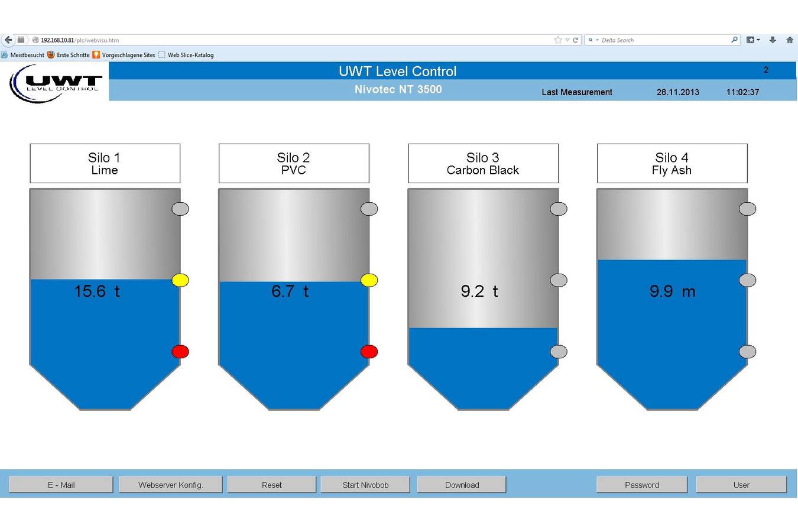This screenshot has width=798, height=532.
Task: Go to browser home page icon
Action: (x=790, y=40)
